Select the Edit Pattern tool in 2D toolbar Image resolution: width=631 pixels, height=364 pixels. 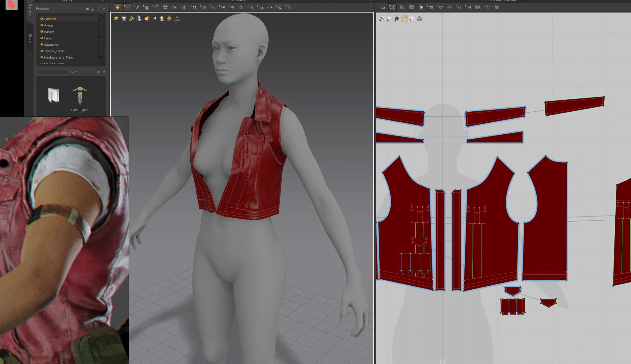[x=383, y=7]
